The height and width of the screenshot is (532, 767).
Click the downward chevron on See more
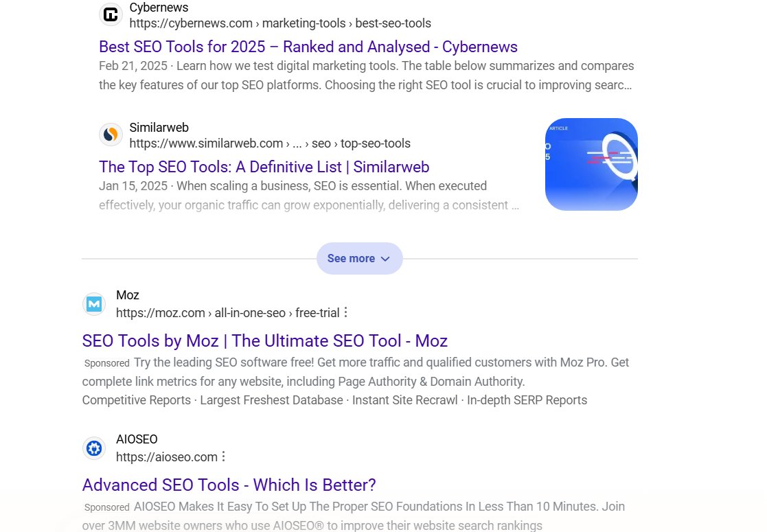385,259
